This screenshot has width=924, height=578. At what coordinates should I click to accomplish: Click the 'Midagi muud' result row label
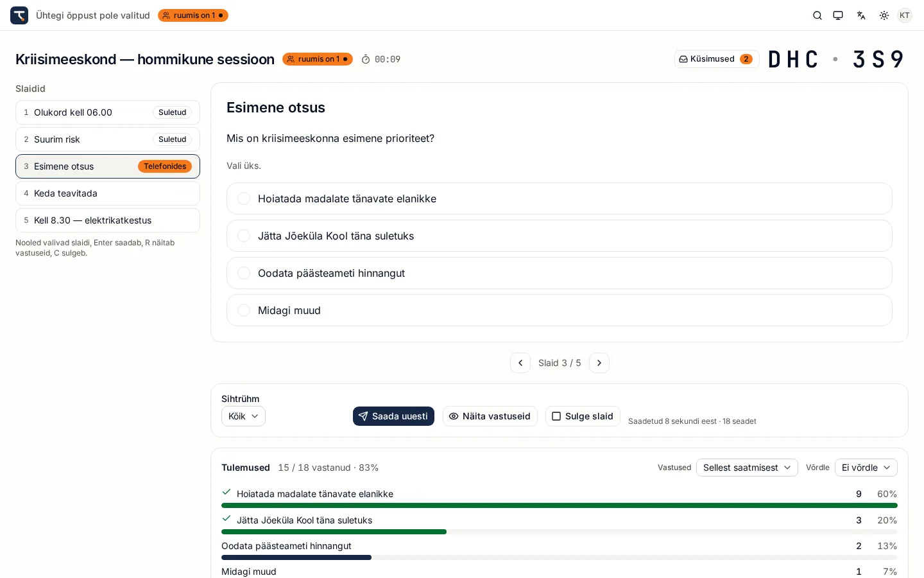coord(249,572)
